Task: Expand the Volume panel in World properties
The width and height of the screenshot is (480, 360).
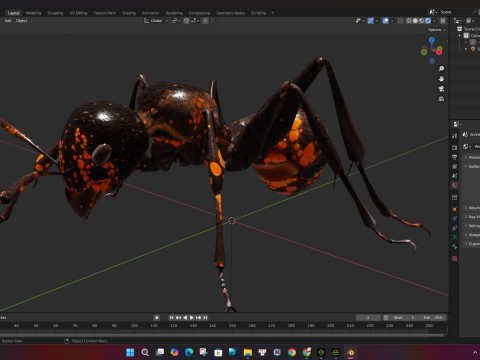Action: [466, 208]
